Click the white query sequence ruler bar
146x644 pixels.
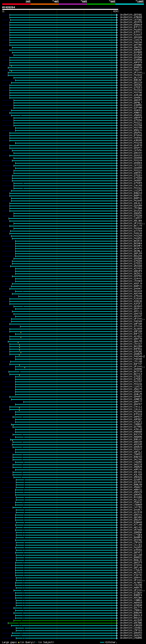60,9
